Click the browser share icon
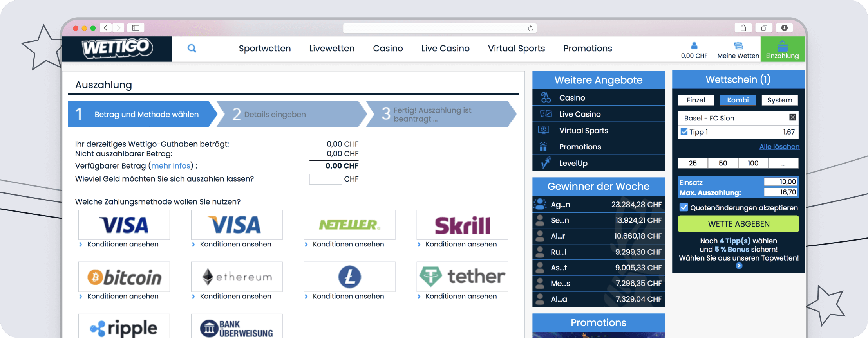868x338 pixels. [743, 28]
